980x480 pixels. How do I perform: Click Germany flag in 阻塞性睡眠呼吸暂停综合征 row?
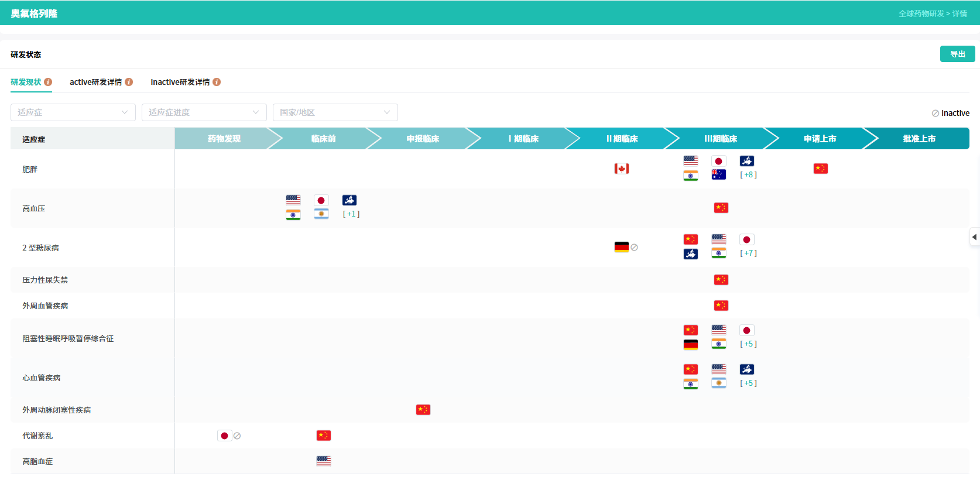point(691,344)
